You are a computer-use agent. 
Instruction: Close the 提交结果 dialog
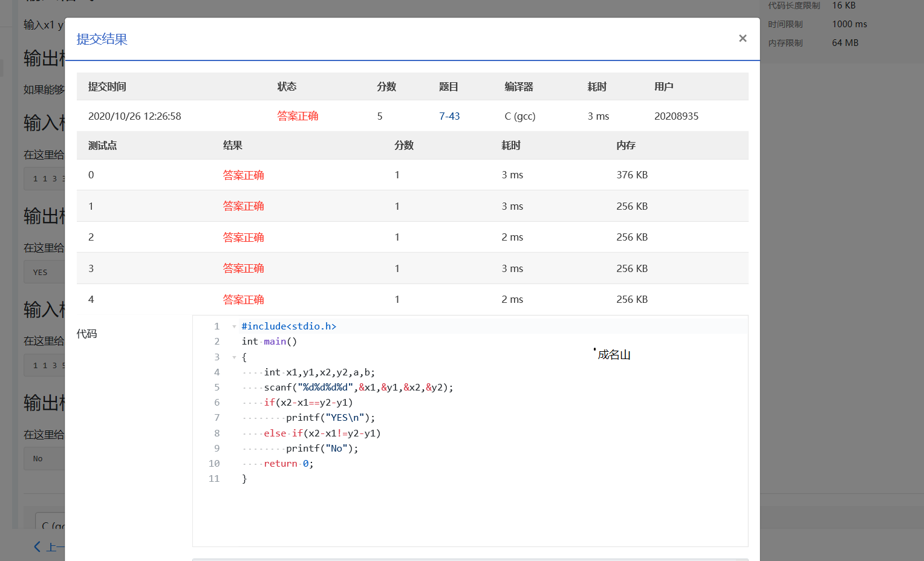pyautogui.click(x=743, y=38)
